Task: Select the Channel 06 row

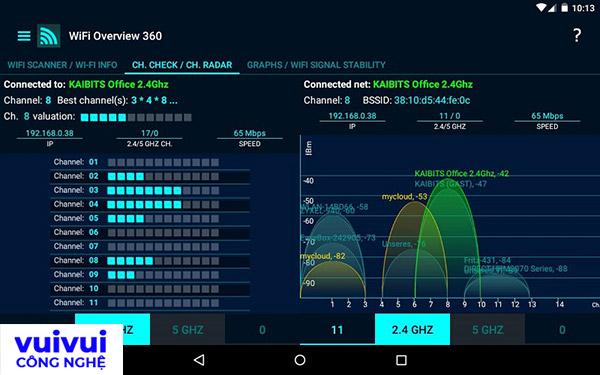Action: coord(150,233)
